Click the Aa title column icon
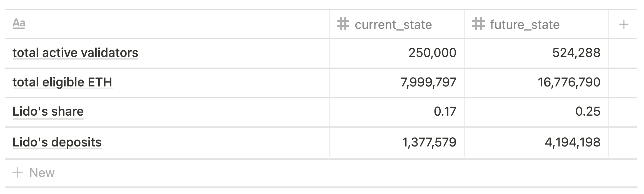644x194 pixels. click(19, 24)
